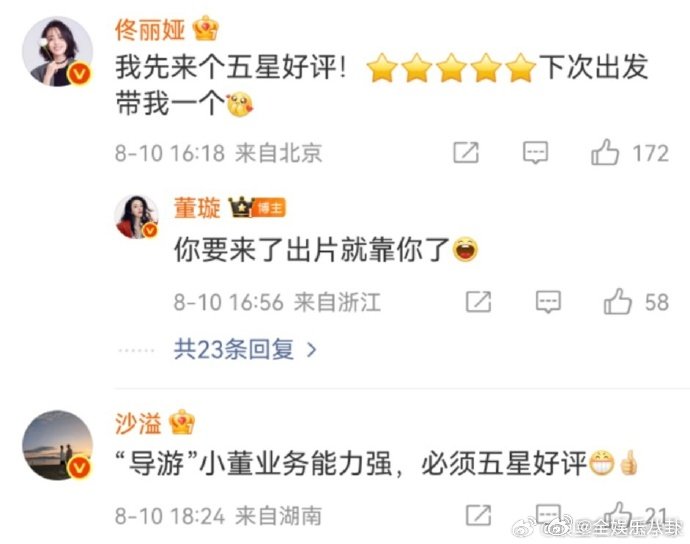
Task: Open 佟丽娅's profile avatar
Action: [57, 51]
